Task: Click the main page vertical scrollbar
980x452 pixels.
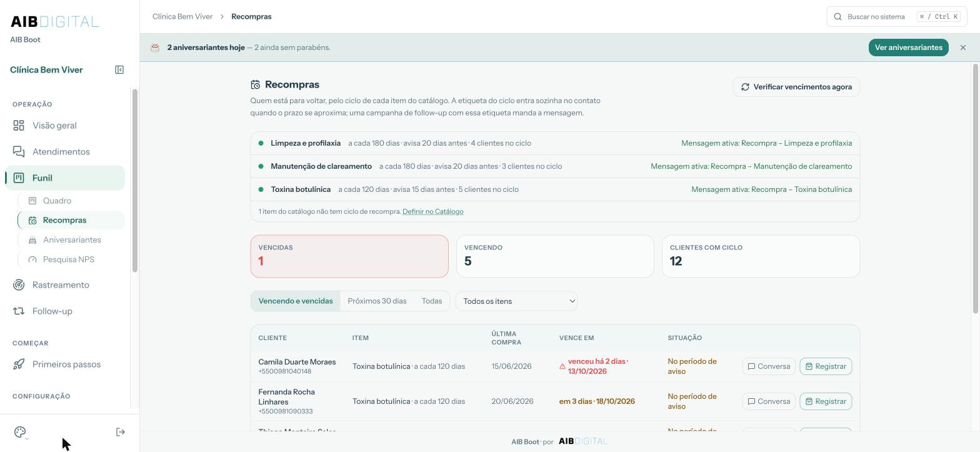Action: (x=976, y=189)
